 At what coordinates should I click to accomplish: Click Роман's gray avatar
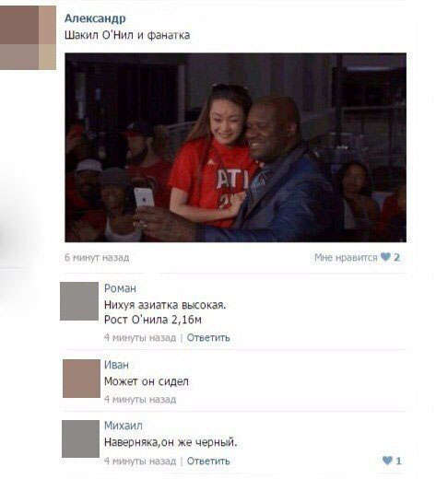(x=79, y=301)
